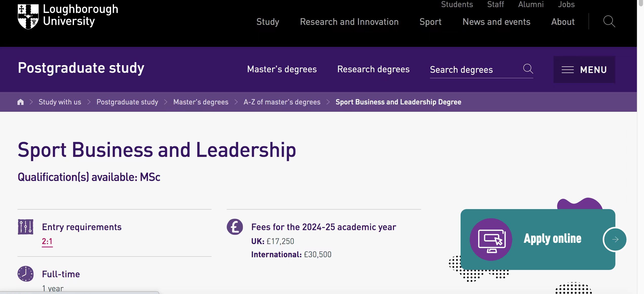644x294 pixels.
Task: Open Master's degrees in the purple bar
Action: pyautogui.click(x=282, y=69)
